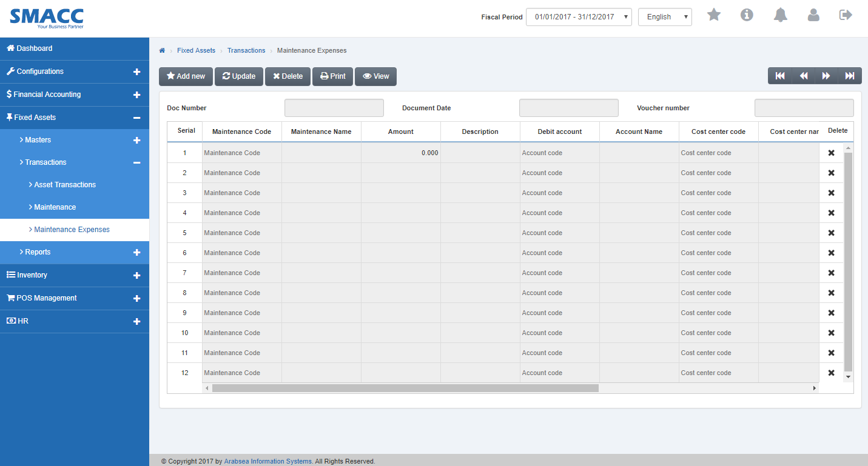Click inside the Doc Number field
Viewport: 868px width, 466px height.
pos(334,107)
